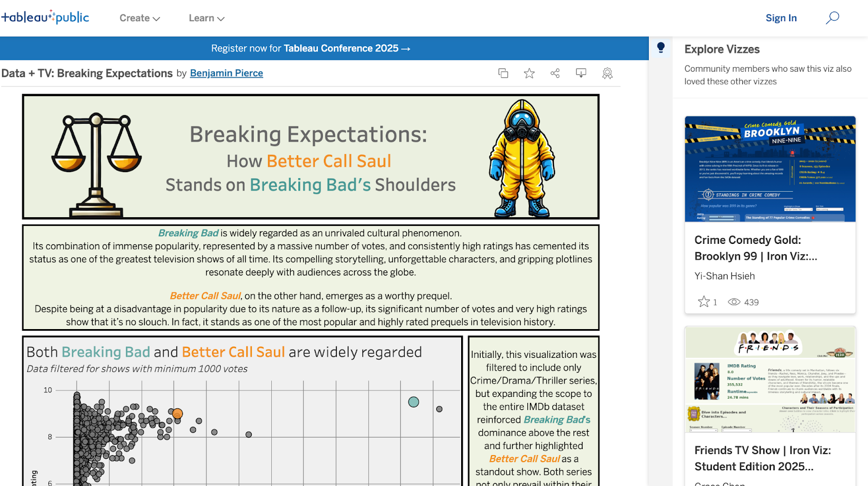Favorite this viz with the star icon
868x486 pixels.
(529, 73)
